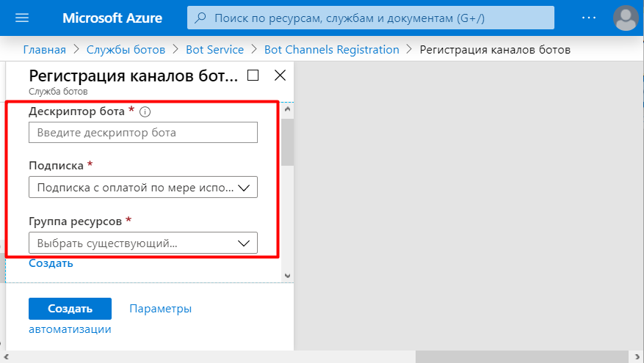
Task: Open the ellipsis more options menu
Action: coord(588,18)
